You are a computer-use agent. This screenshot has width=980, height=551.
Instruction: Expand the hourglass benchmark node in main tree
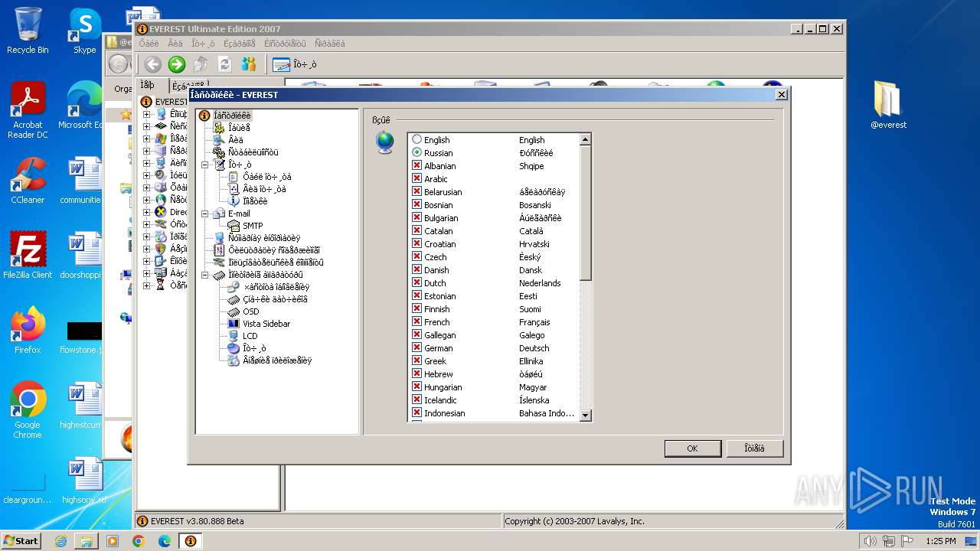click(146, 285)
